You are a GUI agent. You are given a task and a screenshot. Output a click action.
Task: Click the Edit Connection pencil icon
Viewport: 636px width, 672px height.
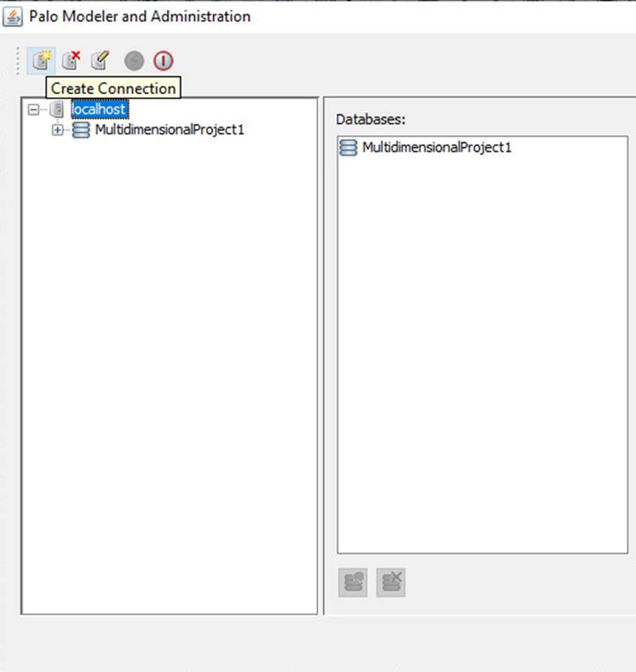pyautogui.click(x=101, y=60)
